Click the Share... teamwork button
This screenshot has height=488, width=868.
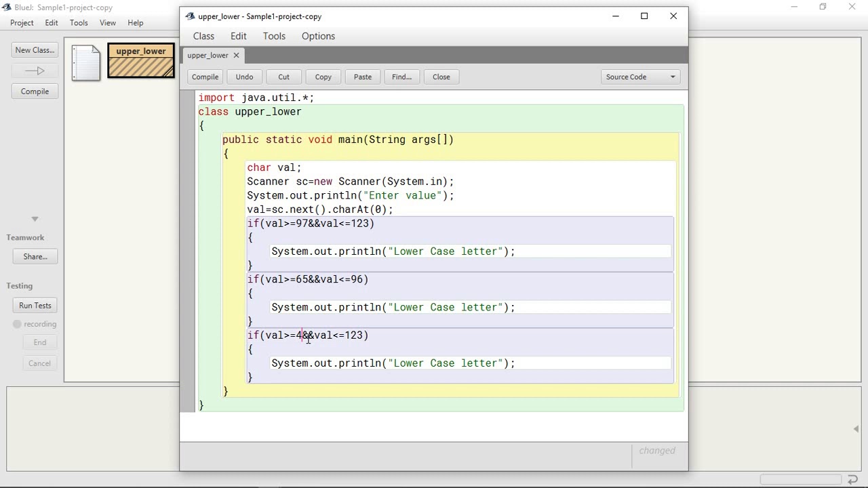[x=35, y=257]
